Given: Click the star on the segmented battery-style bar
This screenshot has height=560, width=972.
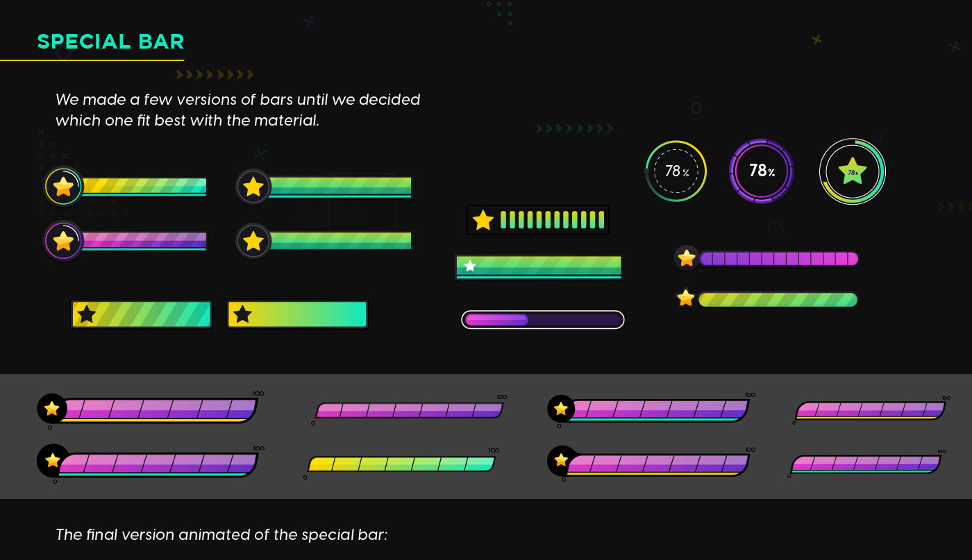Looking at the screenshot, I should [x=483, y=220].
